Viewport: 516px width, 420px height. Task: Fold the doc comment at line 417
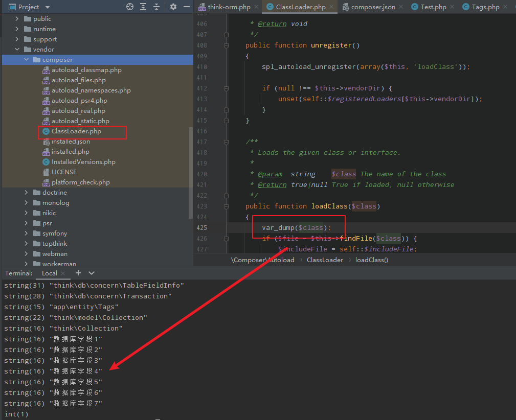click(226, 142)
